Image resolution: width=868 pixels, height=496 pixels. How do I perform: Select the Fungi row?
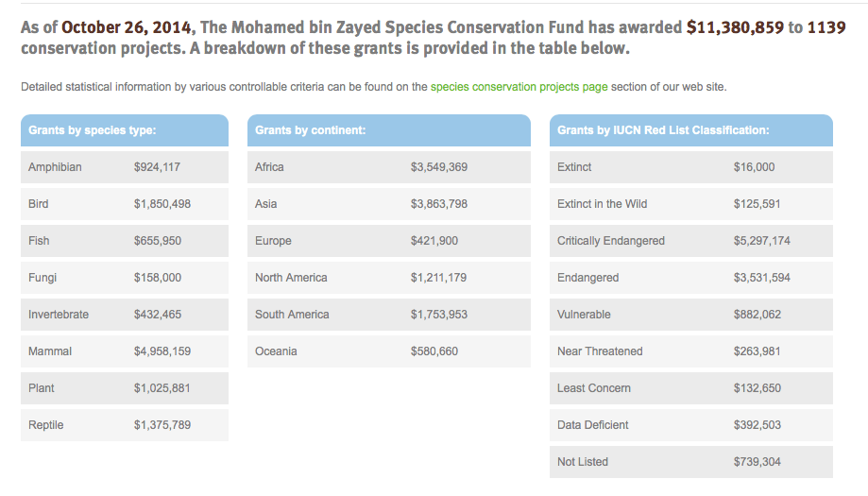[x=124, y=278]
